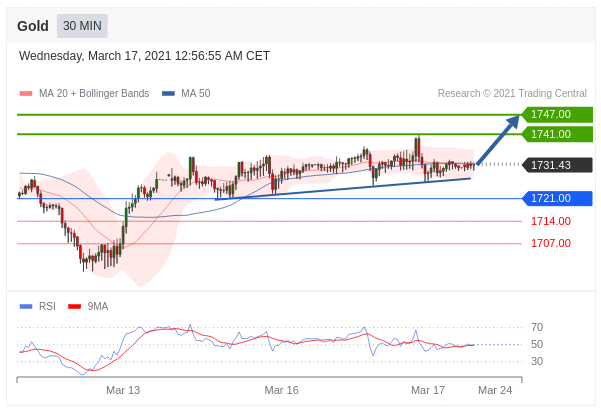The width and height of the screenshot is (601, 413).
Task: Click the Mar 13 date axis label
Action: tap(123, 390)
